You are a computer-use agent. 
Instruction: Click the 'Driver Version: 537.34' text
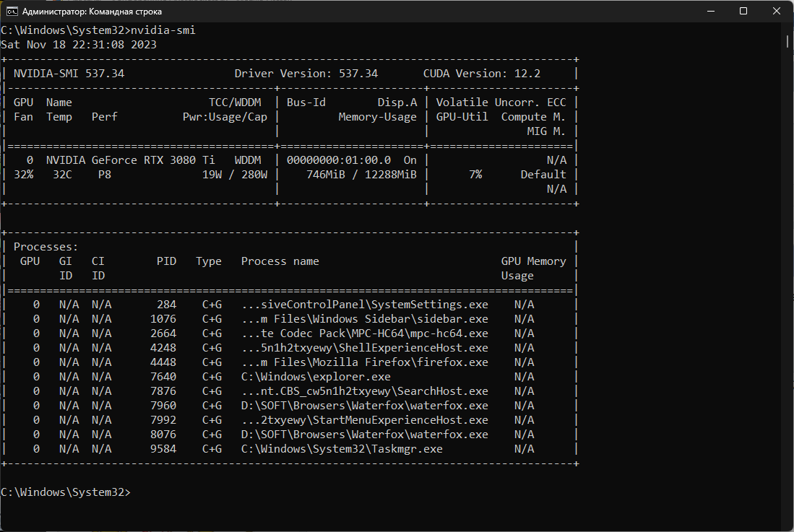(306, 74)
